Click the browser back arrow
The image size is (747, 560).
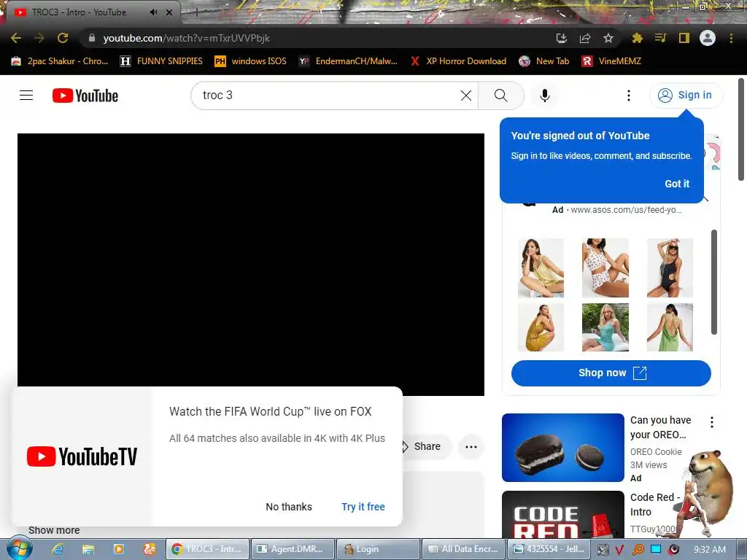(16, 38)
